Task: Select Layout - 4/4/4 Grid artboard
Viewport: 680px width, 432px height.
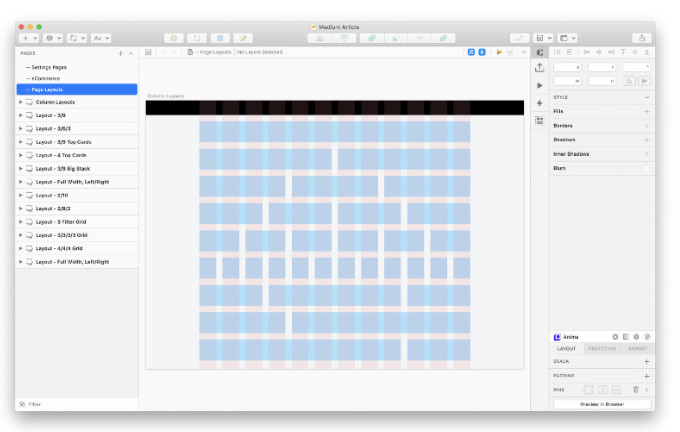Action: [x=77, y=249]
